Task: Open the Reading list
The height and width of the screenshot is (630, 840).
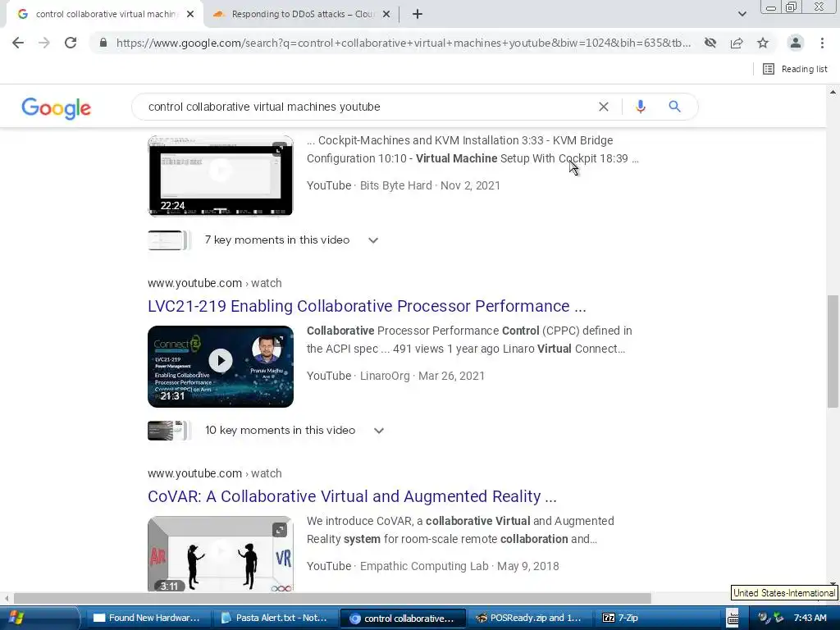Action: [x=795, y=69]
